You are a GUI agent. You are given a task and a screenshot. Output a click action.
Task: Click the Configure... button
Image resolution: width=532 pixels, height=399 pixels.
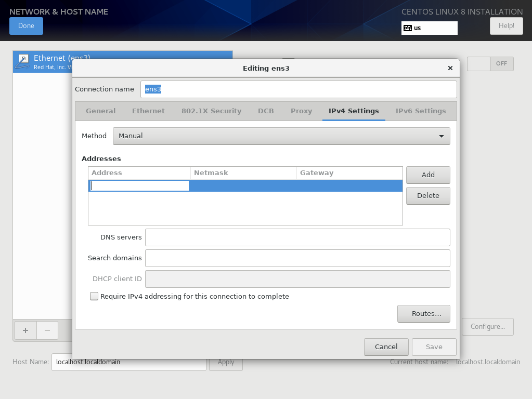point(488,327)
